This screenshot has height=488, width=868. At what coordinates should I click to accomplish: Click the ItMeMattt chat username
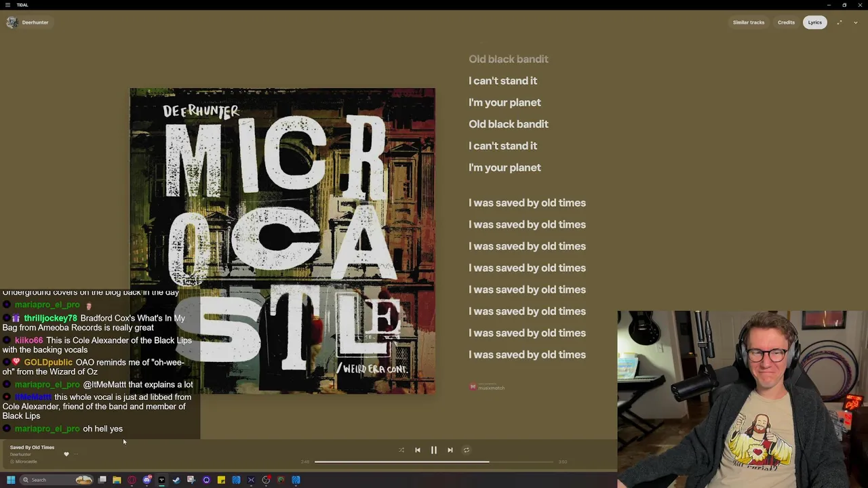[x=33, y=397]
